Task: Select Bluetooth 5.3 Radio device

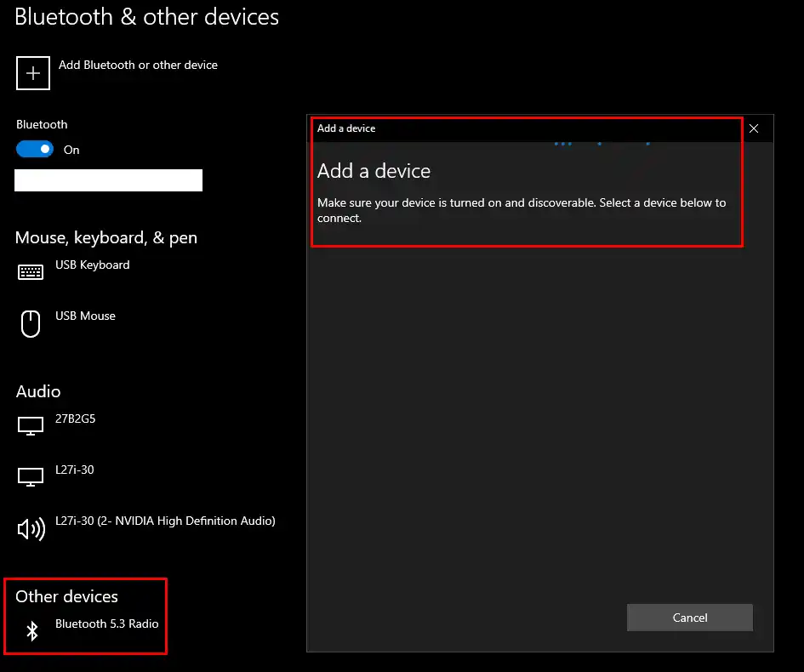Action: tap(106, 624)
